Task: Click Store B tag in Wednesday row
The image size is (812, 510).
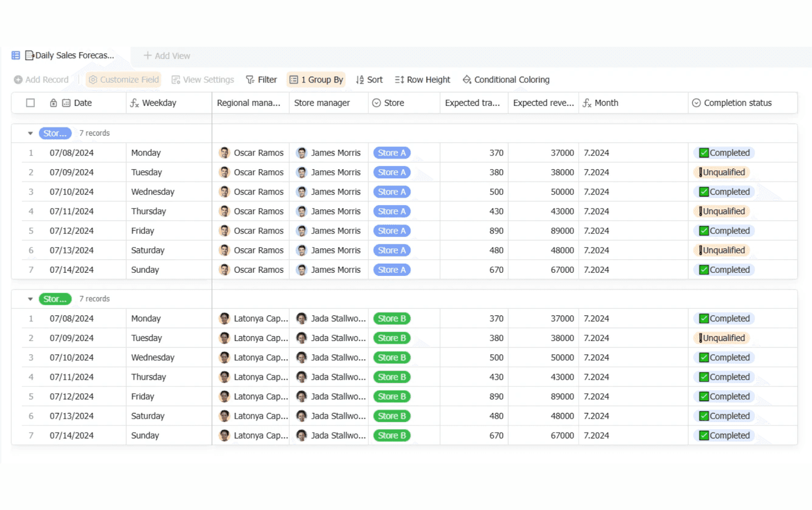Action: tap(392, 358)
